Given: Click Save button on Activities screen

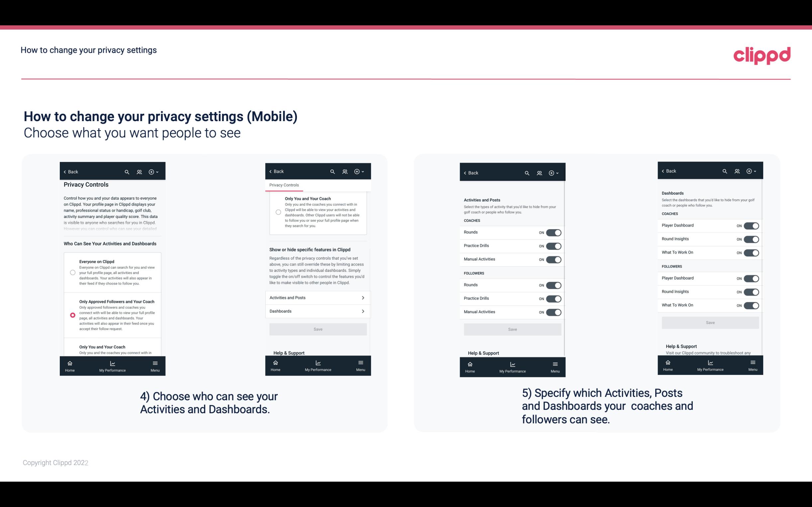Looking at the screenshot, I should tap(512, 329).
